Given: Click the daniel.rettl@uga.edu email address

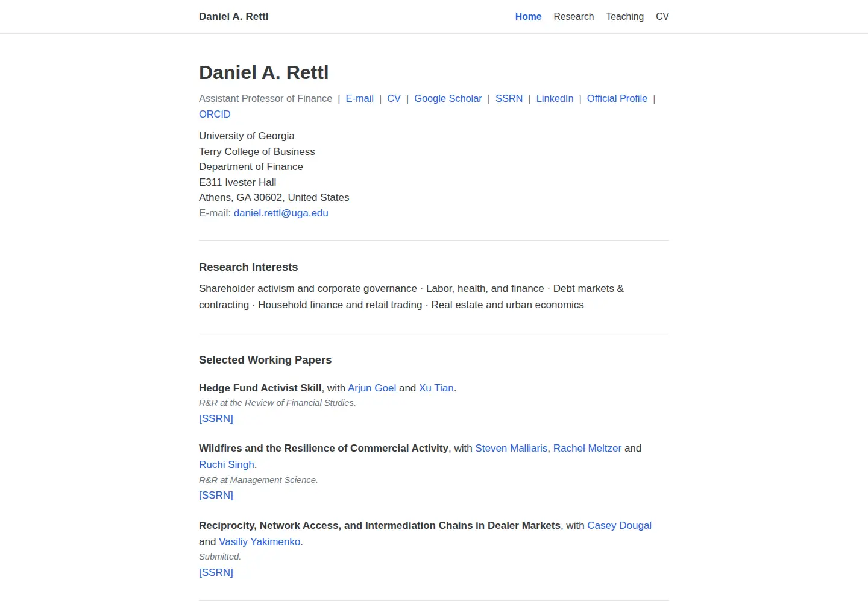Looking at the screenshot, I should coord(281,213).
